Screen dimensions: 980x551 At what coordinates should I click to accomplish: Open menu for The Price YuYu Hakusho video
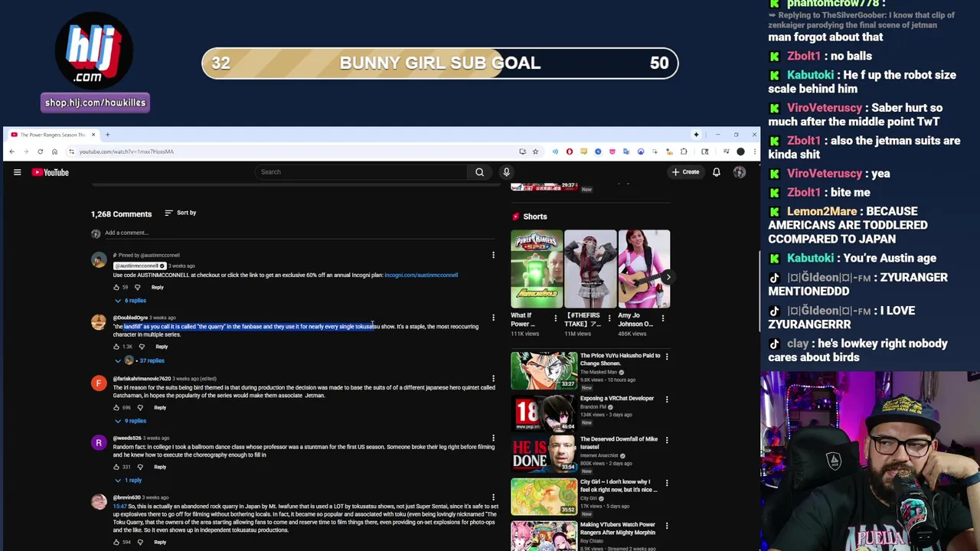(666, 357)
